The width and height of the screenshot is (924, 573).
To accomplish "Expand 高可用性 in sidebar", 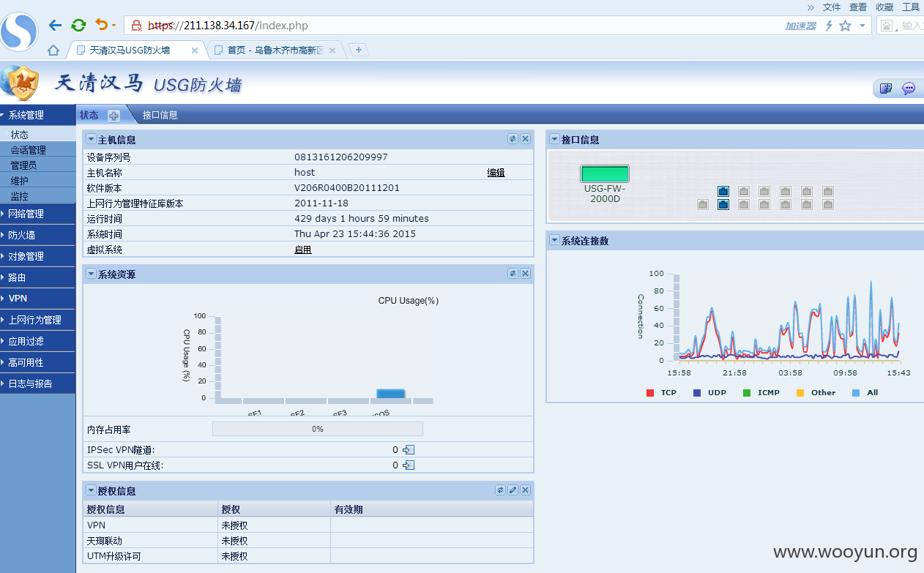I will pyautogui.click(x=37, y=362).
